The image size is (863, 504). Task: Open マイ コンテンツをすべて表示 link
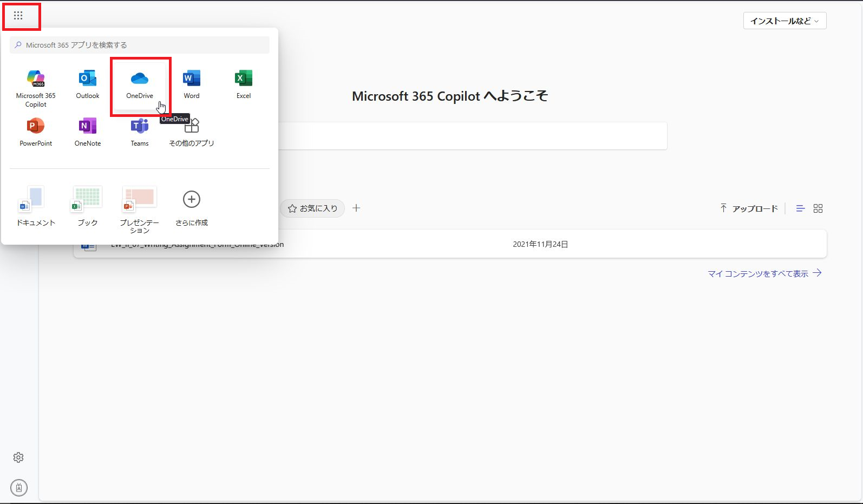[764, 273]
